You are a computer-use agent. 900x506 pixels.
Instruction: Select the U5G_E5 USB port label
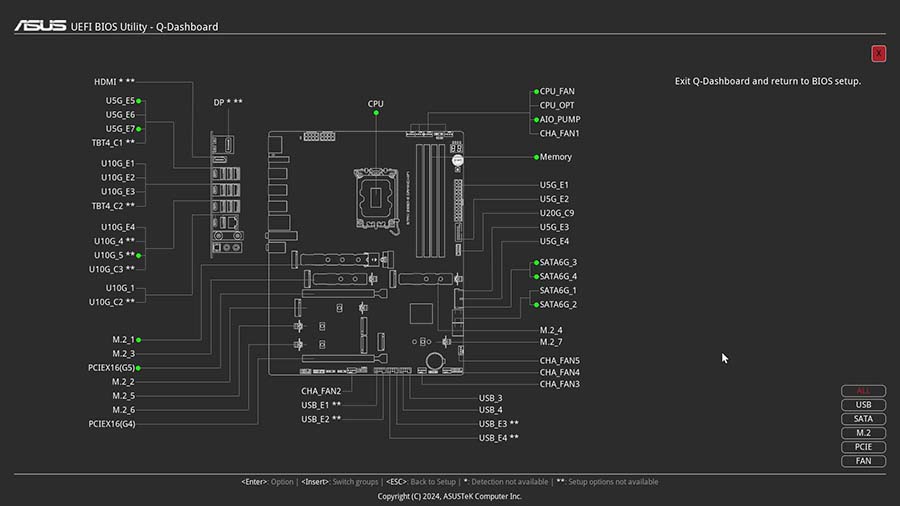tap(120, 101)
